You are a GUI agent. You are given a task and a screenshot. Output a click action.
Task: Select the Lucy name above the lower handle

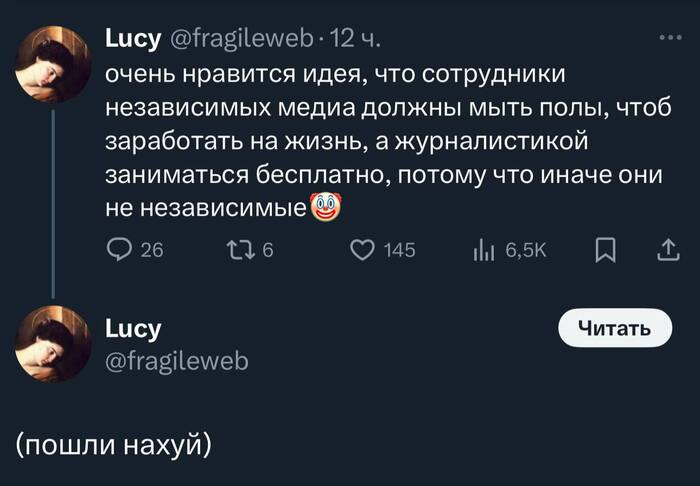point(133,328)
